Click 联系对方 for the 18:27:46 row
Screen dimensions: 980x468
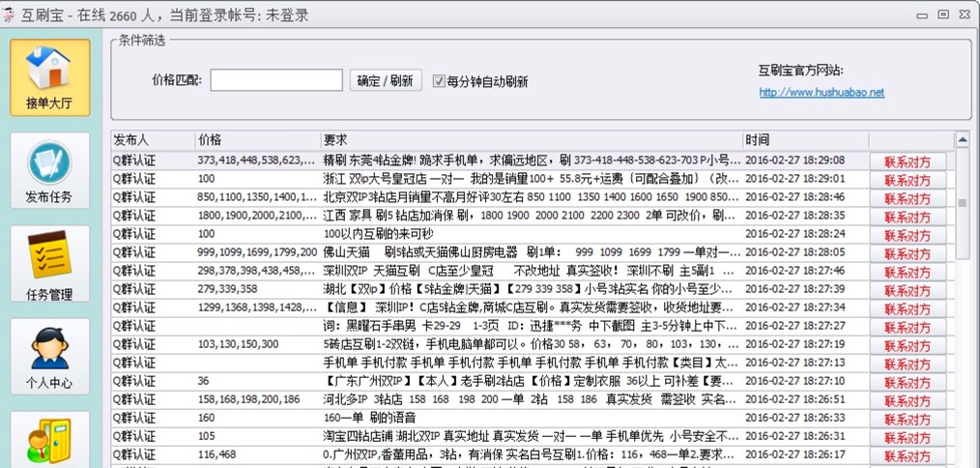[908, 272]
